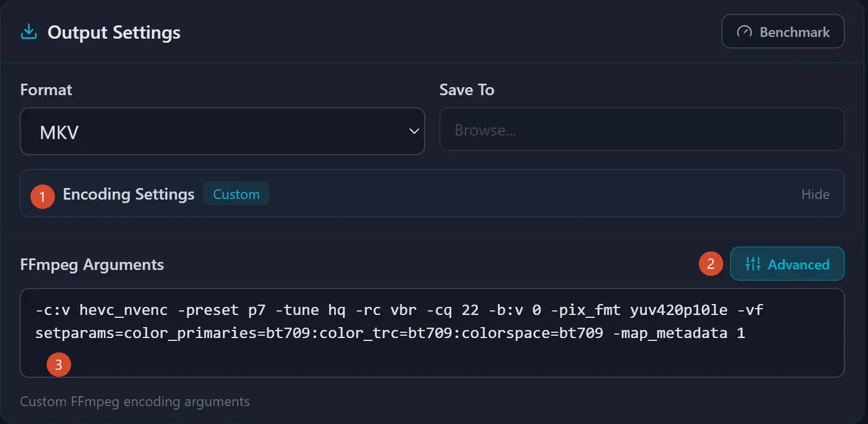Click the download icon beside Output Settings
Viewport: 868px width, 424px height.
pyautogui.click(x=28, y=32)
